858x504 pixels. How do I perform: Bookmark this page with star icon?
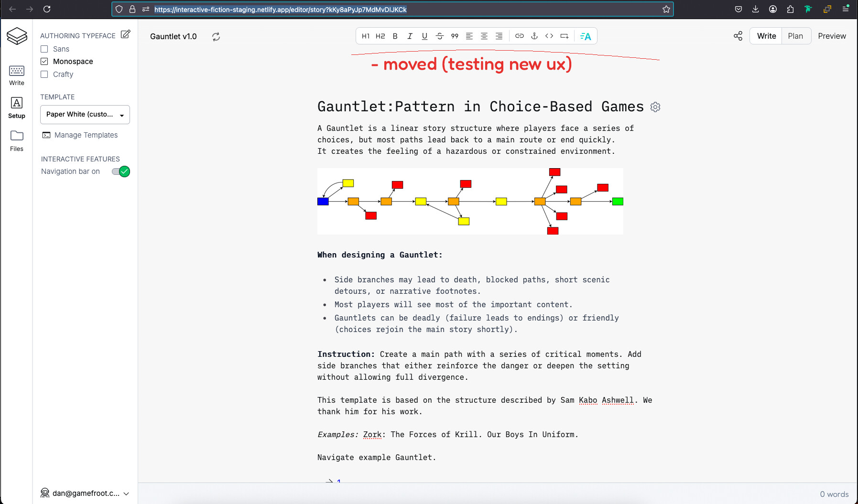pos(666,9)
